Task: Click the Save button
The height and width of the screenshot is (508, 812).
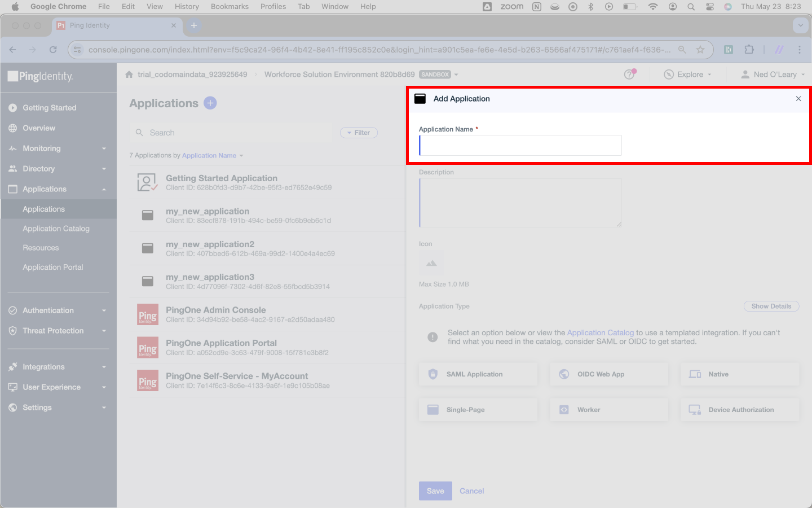Action: tap(435, 491)
